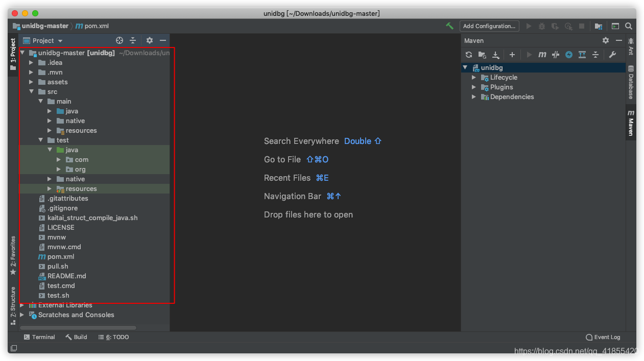The width and height of the screenshot is (644, 361).
Task: Collapse the main folder
Action: pyautogui.click(x=41, y=101)
